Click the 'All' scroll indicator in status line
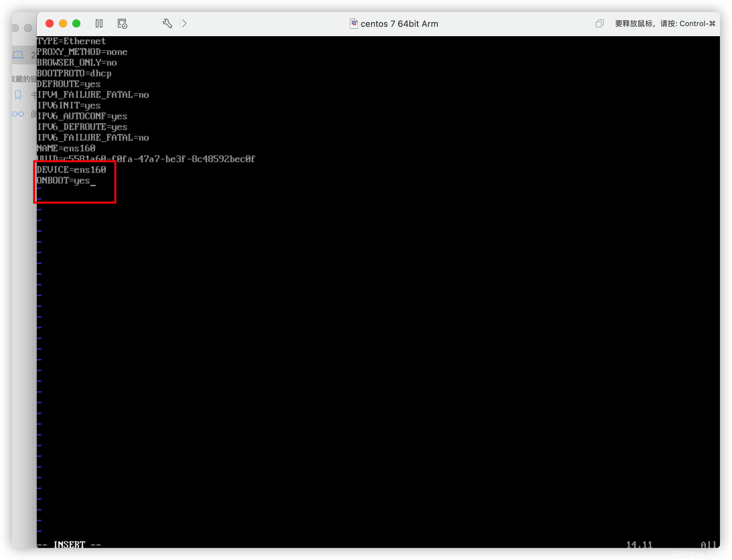The width and height of the screenshot is (732, 560). [708, 545]
